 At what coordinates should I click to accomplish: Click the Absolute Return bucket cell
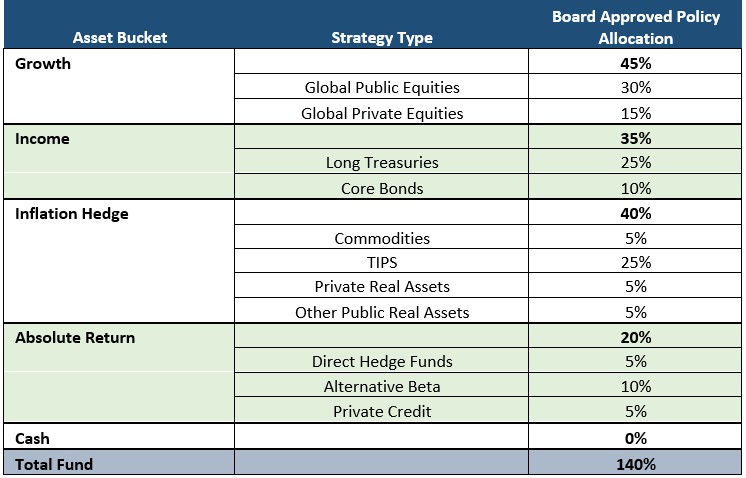tap(119, 373)
